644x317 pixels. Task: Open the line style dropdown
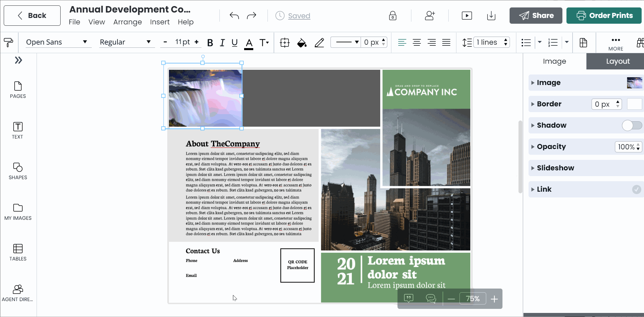(x=346, y=42)
